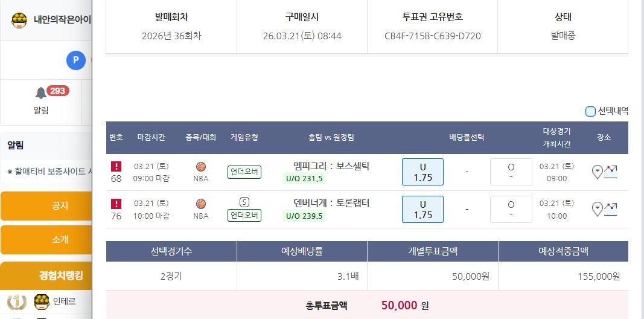The height and width of the screenshot is (319, 644).
Task: Click the notification bell icon
Action: [41, 93]
